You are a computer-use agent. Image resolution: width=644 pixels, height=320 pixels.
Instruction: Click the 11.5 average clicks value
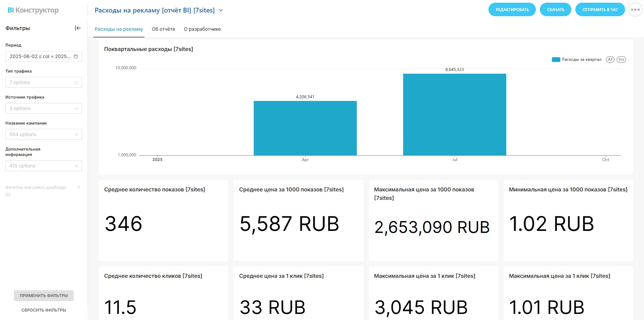[x=120, y=307]
